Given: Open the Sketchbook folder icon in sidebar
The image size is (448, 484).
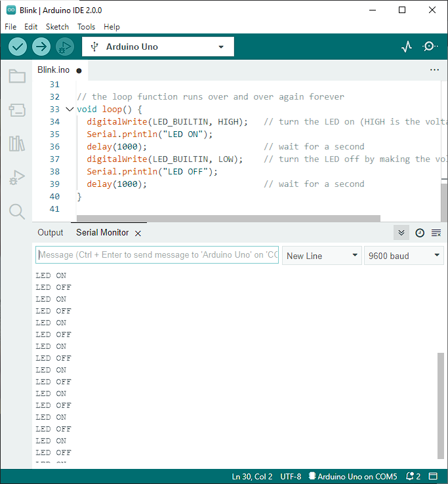Looking at the screenshot, I should [17, 76].
